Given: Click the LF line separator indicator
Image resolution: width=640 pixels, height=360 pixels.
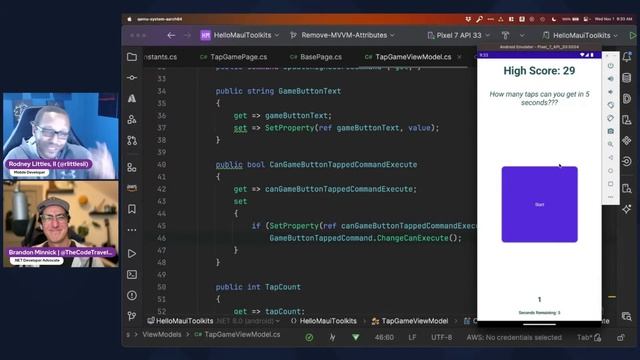Looking at the screenshot, I should pyautogui.click(x=412, y=338).
